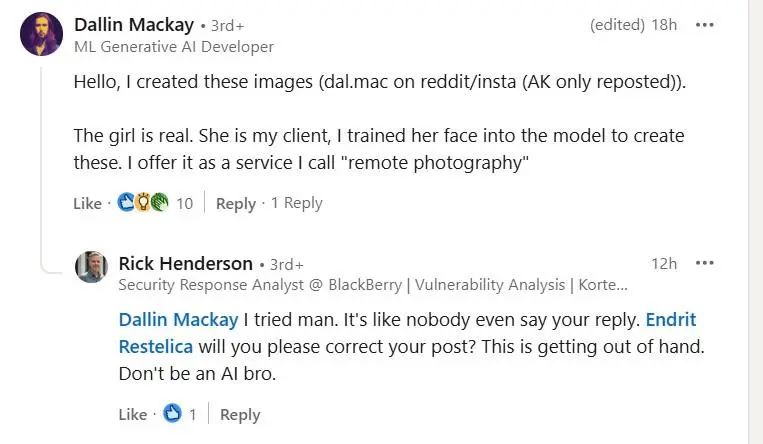Click the blue thumbs-up reaction icon on Dallin's comment
This screenshot has width=763, height=444.
126,202
